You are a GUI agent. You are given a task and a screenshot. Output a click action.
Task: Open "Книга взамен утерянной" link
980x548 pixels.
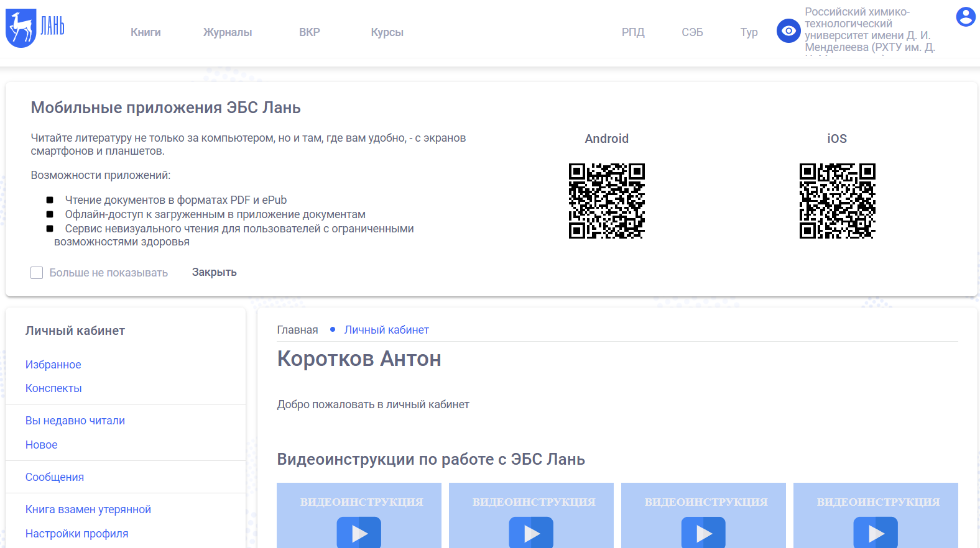[x=88, y=509]
